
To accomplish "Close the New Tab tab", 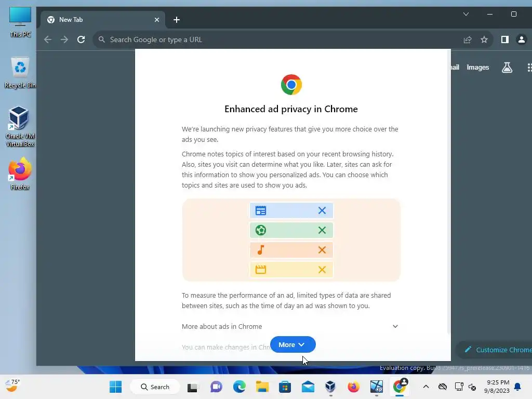I will 157,20.
